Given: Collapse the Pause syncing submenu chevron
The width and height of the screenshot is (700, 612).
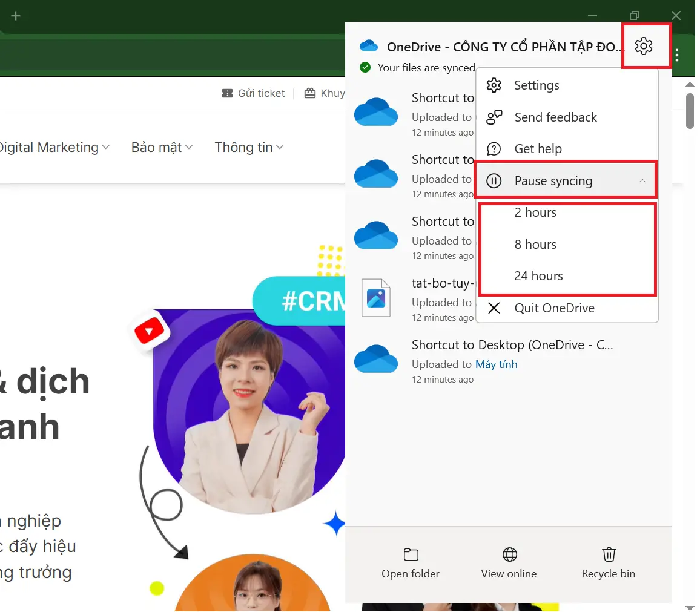Looking at the screenshot, I should pyautogui.click(x=642, y=181).
